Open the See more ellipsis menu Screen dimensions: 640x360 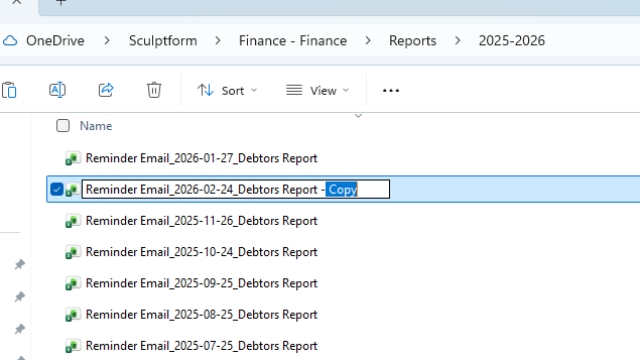pyautogui.click(x=391, y=91)
